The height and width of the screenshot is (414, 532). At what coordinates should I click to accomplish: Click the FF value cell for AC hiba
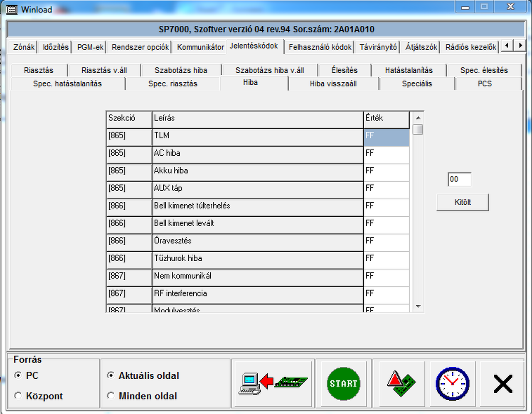coord(387,155)
